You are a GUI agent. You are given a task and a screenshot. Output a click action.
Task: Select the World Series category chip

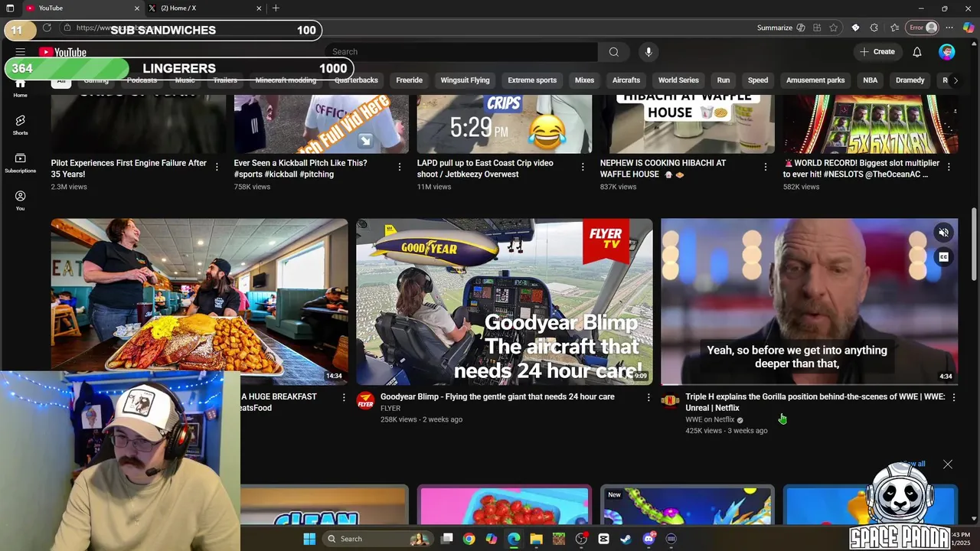678,80
